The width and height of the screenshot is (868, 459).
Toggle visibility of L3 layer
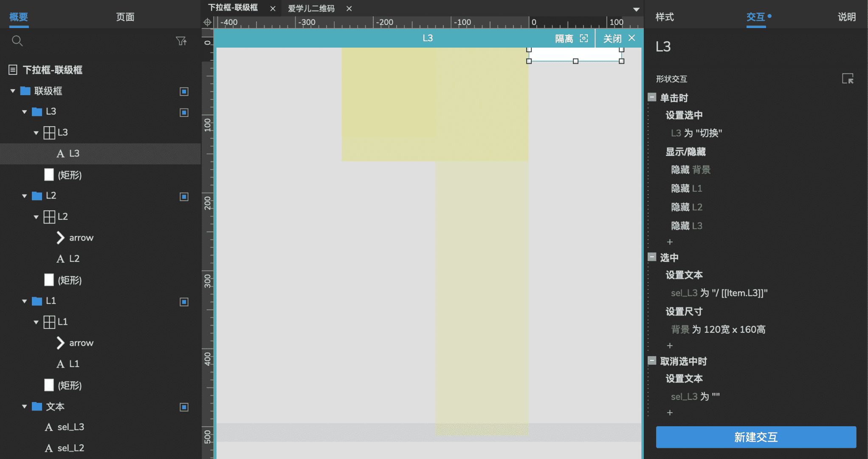[x=183, y=111]
